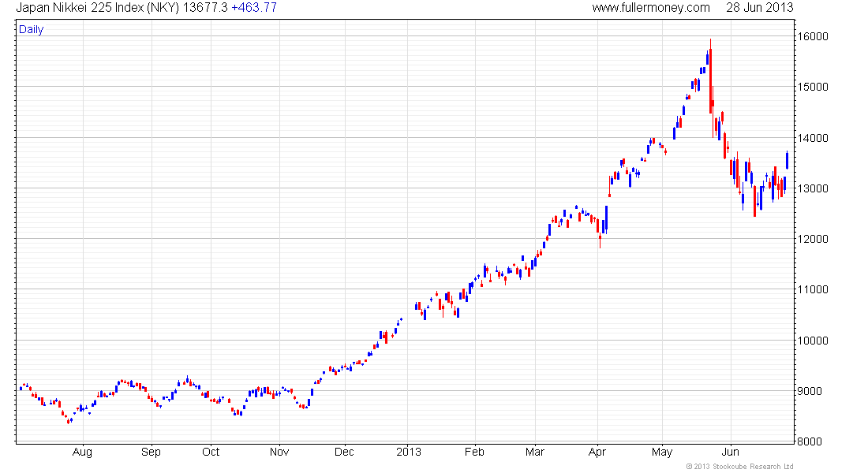The image size is (868, 473).
Task: Open the www.fullermoney.com link text
Action: (x=651, y=8)
